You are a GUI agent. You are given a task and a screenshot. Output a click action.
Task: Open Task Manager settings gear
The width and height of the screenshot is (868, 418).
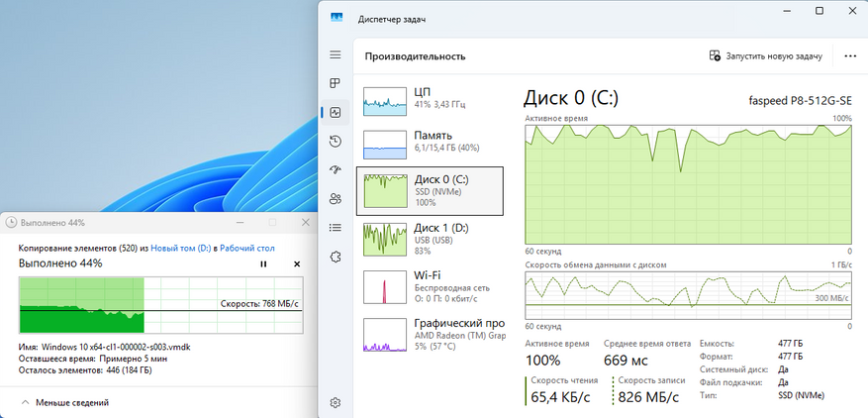pyautogui.click(x=335, y=402)
